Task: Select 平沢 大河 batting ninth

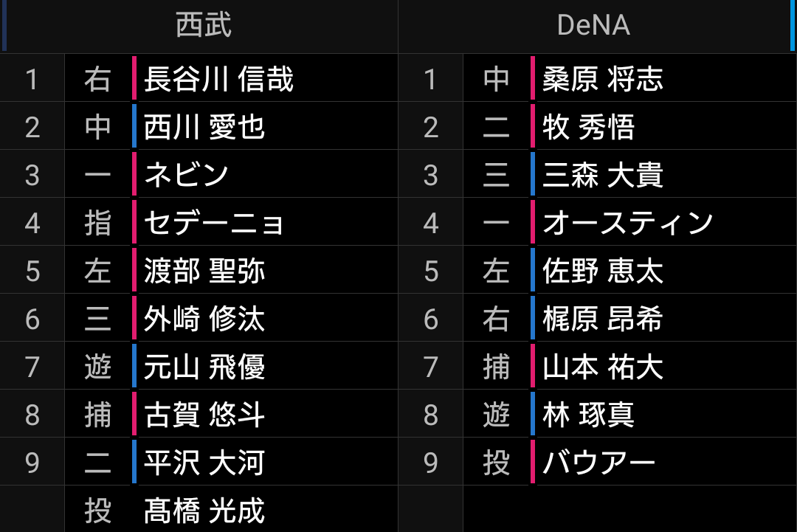Action: click(204, 463)
